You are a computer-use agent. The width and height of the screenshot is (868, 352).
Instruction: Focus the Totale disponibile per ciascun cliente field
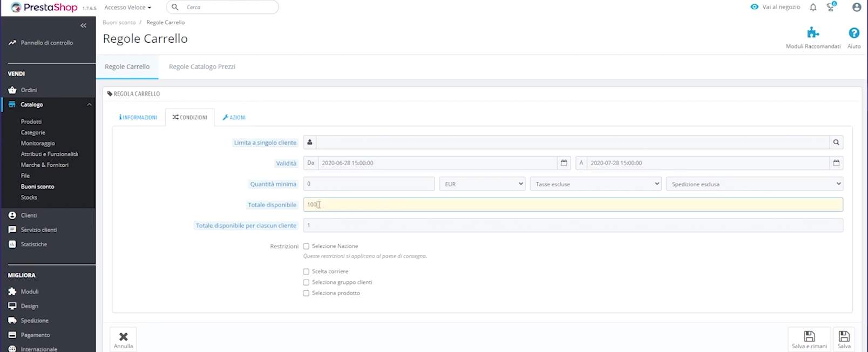572,226
